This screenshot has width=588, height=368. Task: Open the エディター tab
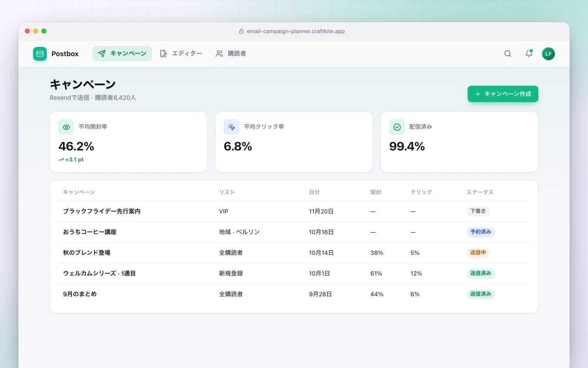pos(181,53)
